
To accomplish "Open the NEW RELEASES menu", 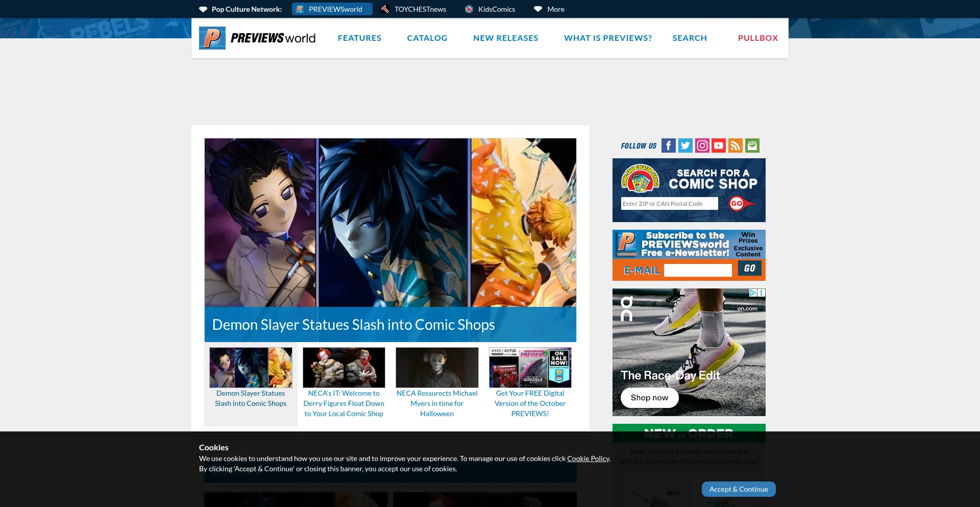I will [505, 38].
